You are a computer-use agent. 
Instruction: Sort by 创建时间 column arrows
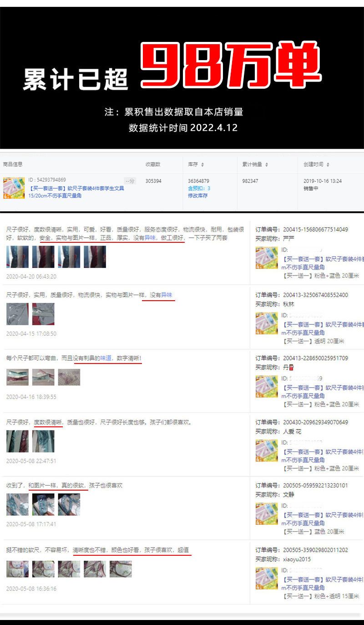pos(328,164)
